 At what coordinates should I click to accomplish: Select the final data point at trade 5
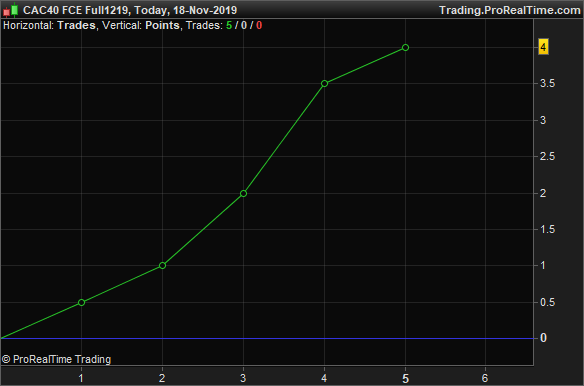[406, 47]
